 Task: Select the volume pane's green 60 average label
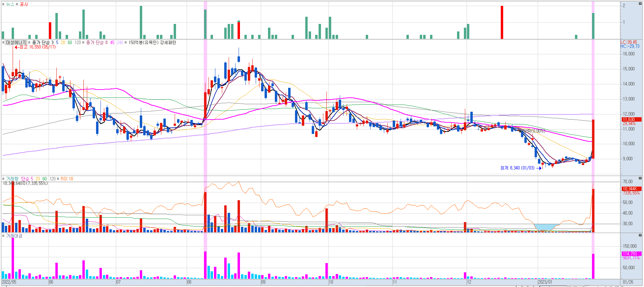pyautogui.click(x=44, y=179)
